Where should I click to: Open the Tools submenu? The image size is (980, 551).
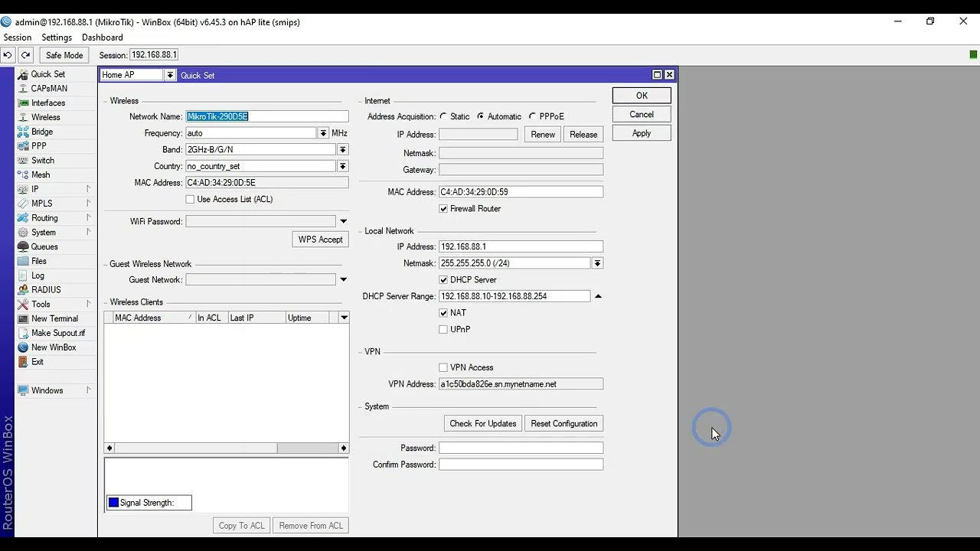click(41, 304)
